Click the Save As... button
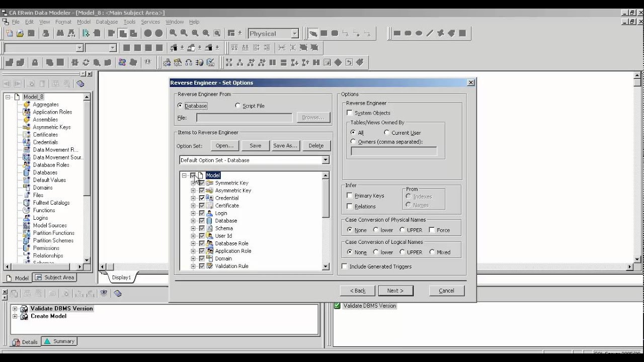This screenshot has height=362, width=644. [285, 145]
